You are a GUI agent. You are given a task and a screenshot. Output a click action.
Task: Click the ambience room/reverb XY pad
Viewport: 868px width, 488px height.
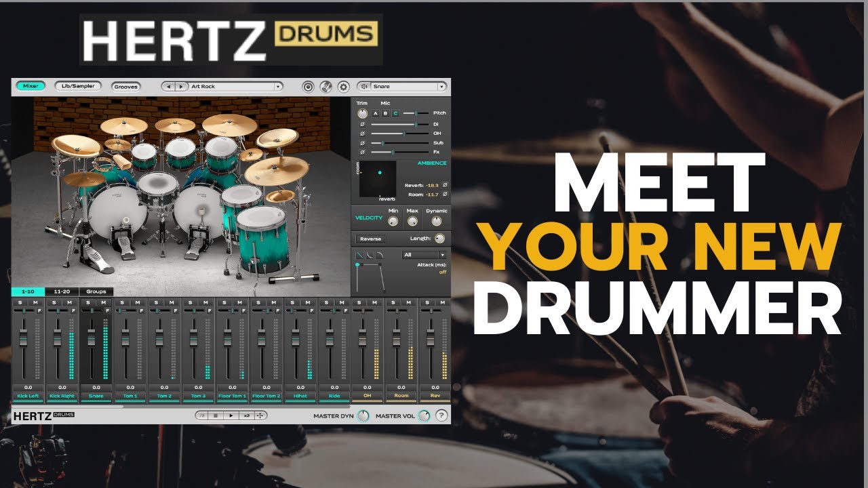pyautogui.click(x=377, y=179)
